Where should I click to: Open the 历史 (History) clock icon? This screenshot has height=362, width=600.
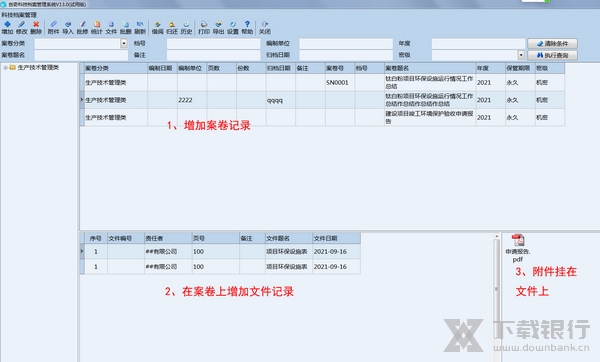[186, 28]
